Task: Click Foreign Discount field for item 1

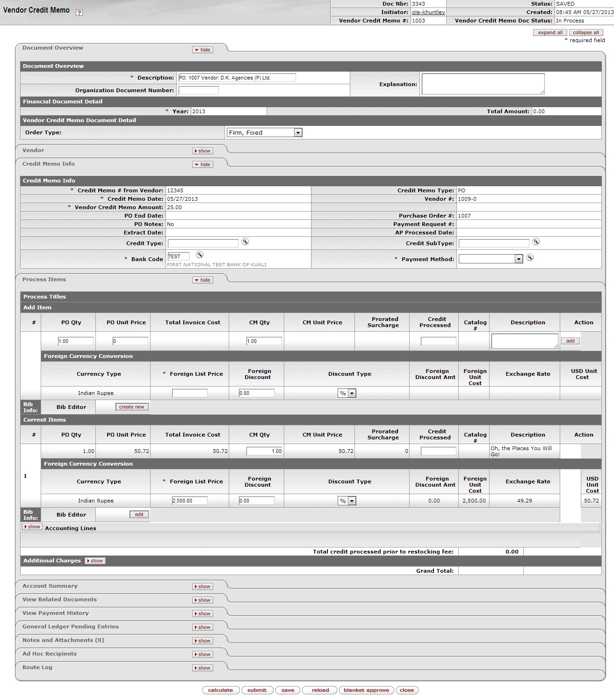Action: tap(257, 501)
